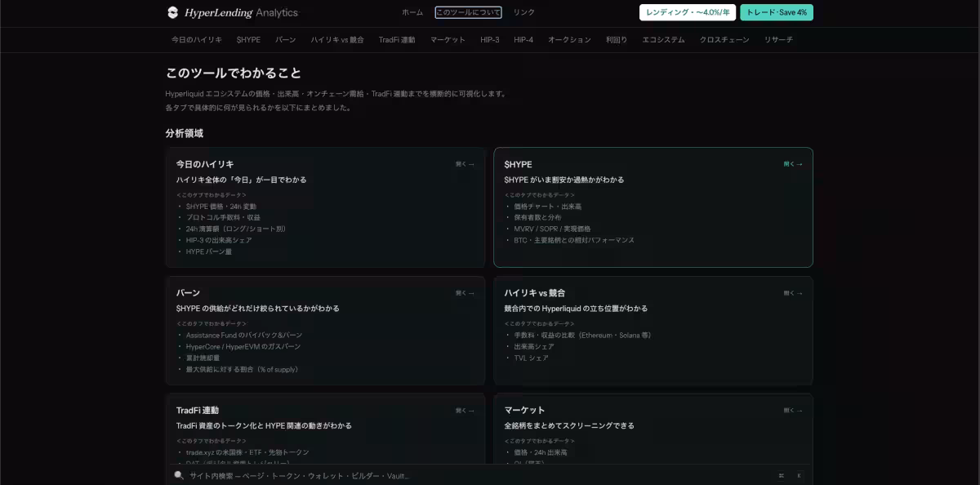This screenshot has height=485, width=980.
Task: Click 'MVRV / SOPR / 実現価格' list item
Action: 552,229
